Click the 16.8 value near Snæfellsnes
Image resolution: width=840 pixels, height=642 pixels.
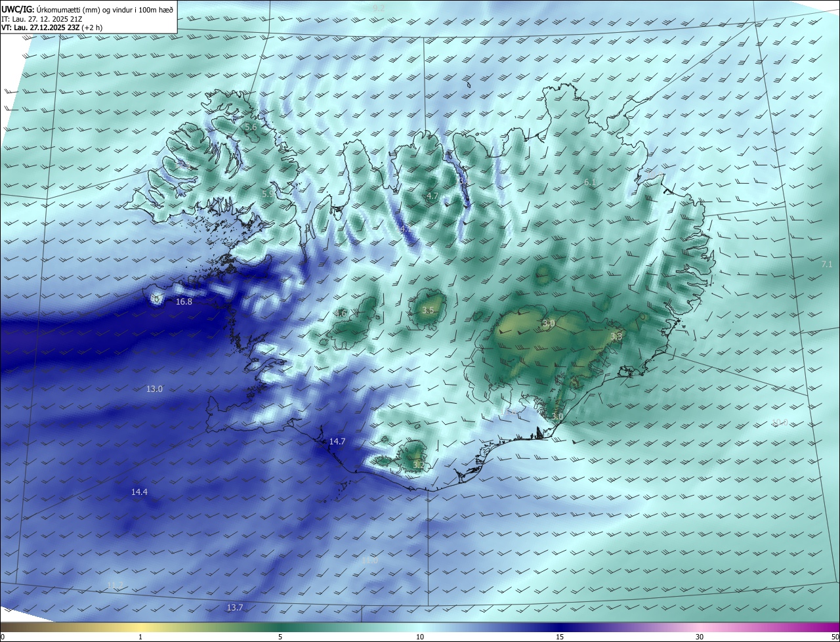coord(184,302)
